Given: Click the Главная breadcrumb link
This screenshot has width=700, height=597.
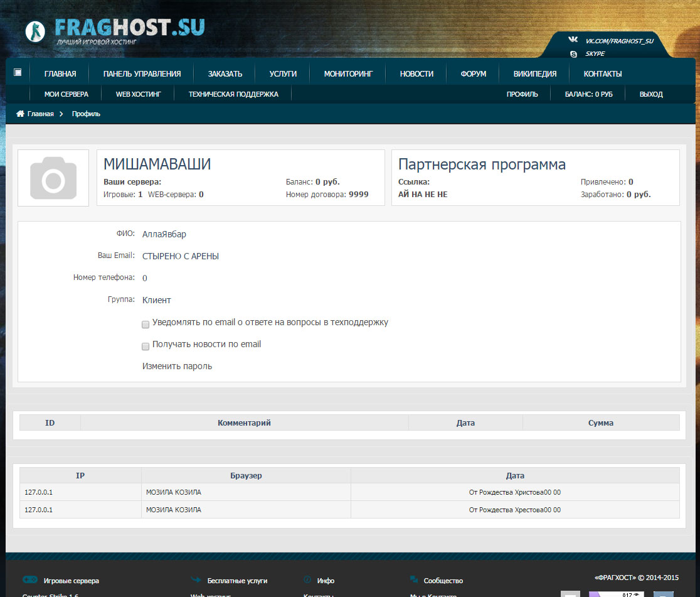Looking at the screenshot, I should (x=41, y=114).
